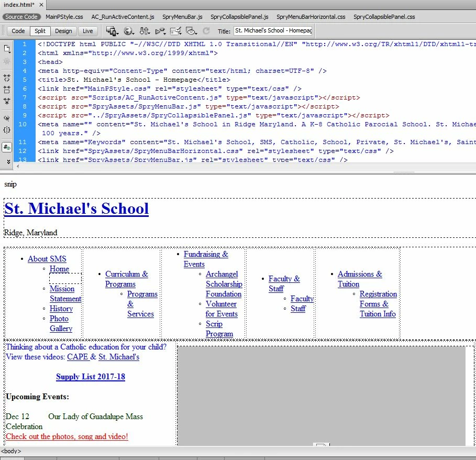Click the gray placeholder in design view

coord(321,396)
